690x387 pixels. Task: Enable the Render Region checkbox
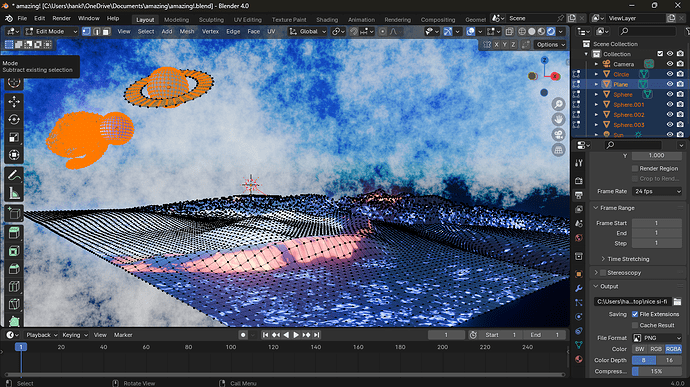click(x=635, y=168)
